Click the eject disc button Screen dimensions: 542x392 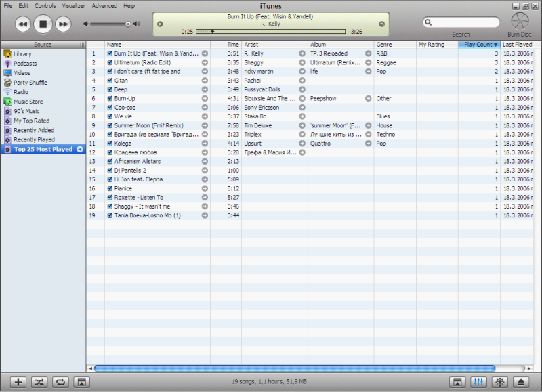pyautogui.click(x=521, y=382)
